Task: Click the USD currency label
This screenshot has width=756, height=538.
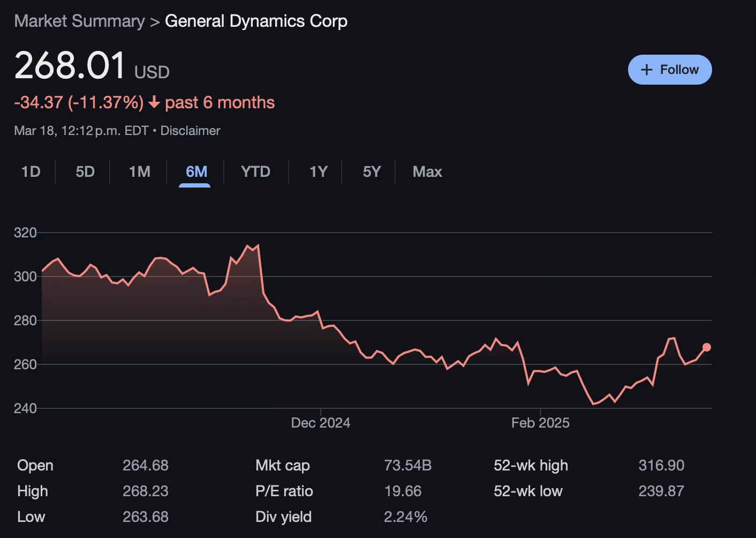Action: pyautogui.click(x=152, y=72)
